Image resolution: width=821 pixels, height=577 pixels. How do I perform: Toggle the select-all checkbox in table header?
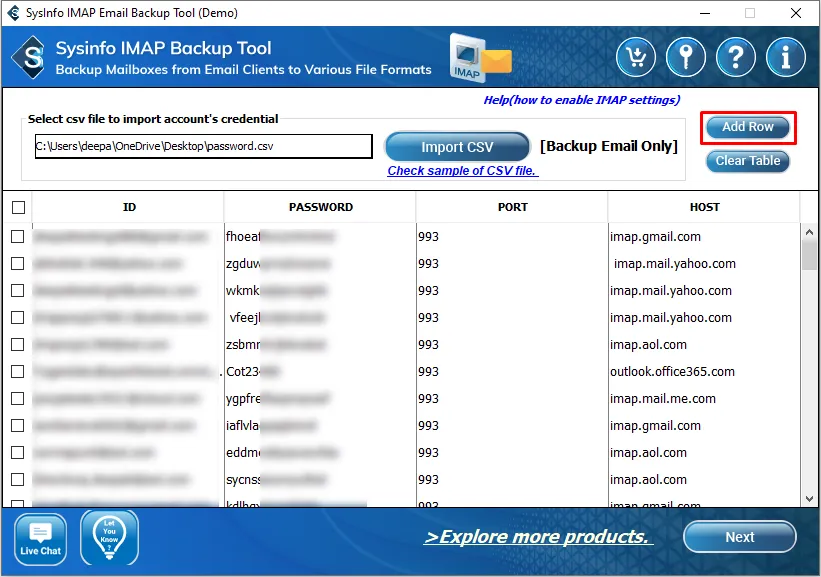click(x=18, y=208)
